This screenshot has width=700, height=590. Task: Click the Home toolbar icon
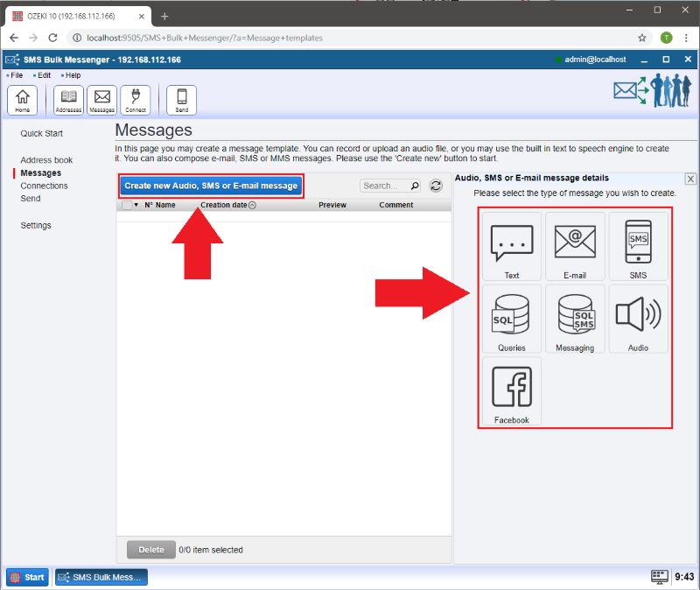(22, 100)
